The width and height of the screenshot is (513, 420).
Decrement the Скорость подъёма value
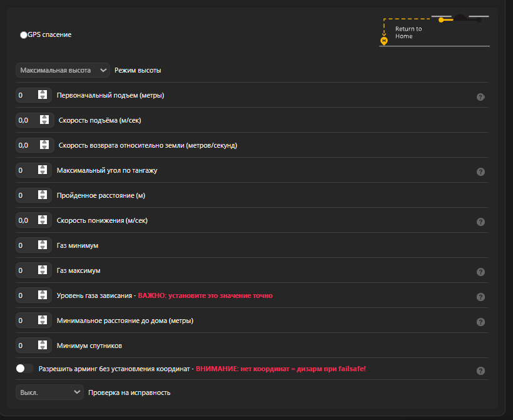point(43,122)
